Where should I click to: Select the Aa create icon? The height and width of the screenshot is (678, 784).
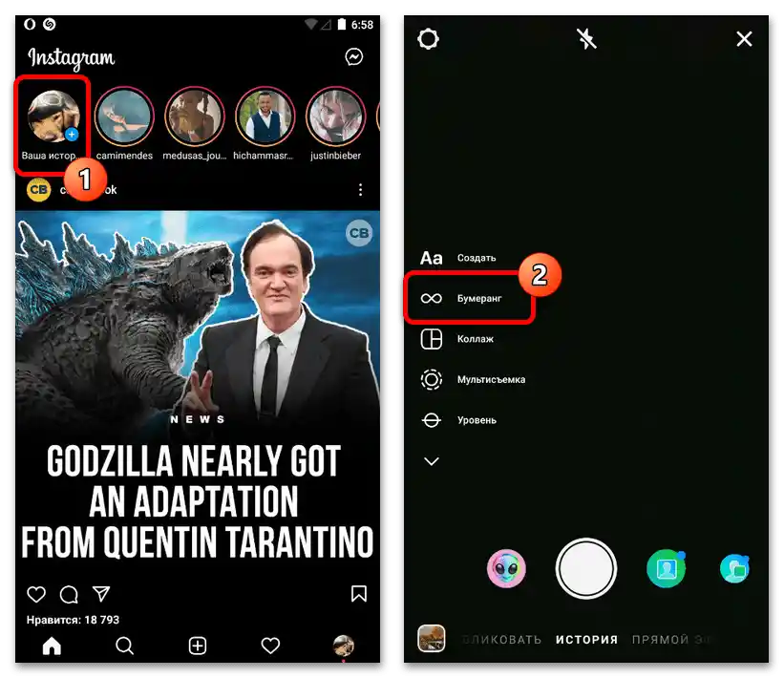[431, 258]
